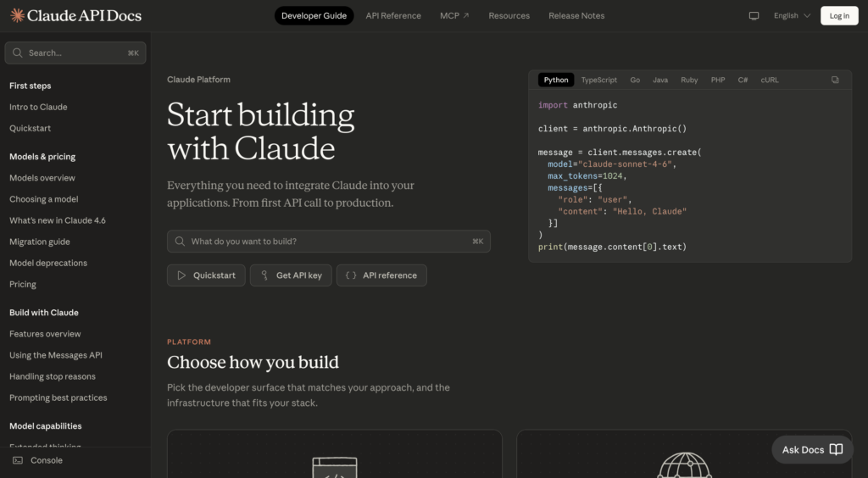Click the 'Model capabilities' sidebar heading

[x=46, y=426]
